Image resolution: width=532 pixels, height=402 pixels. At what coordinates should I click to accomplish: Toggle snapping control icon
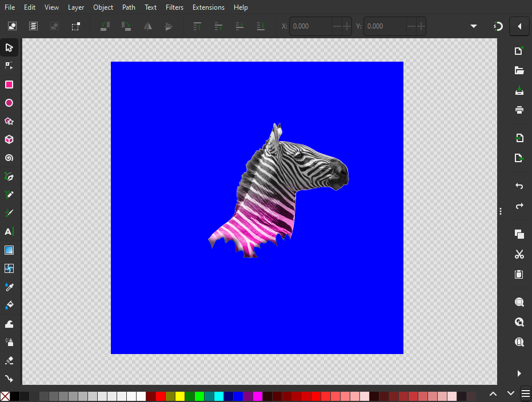tap(498, 26)
